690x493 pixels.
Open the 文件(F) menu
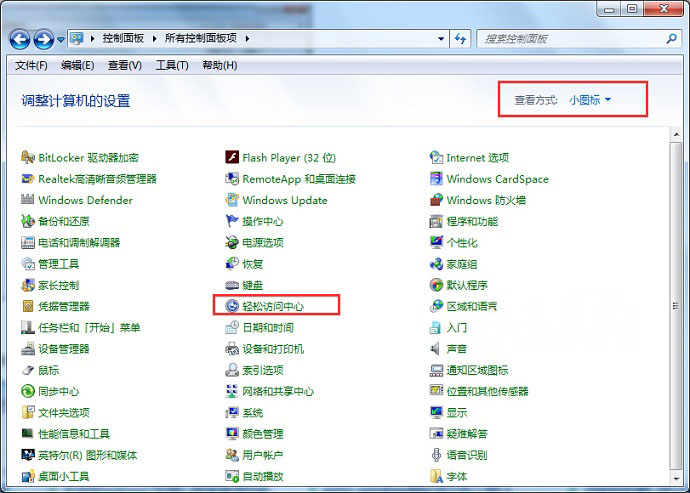[x=31, y=66]
